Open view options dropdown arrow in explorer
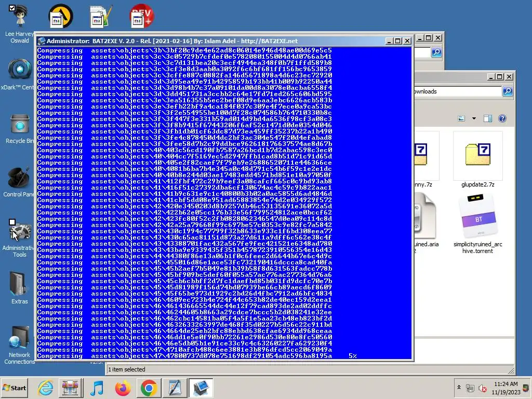Viewport: 532px width, 399px height. click(474, 118)
